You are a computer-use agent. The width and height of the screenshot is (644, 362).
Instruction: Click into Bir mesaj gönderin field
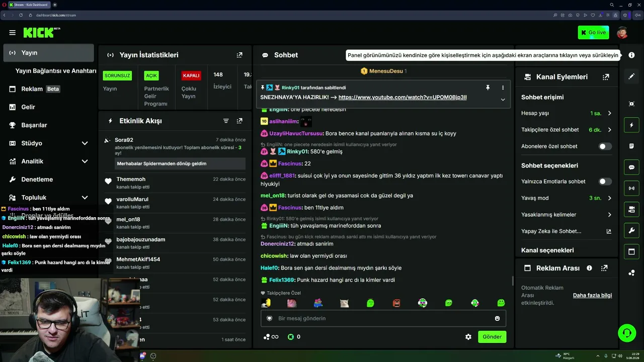[383, 318]
